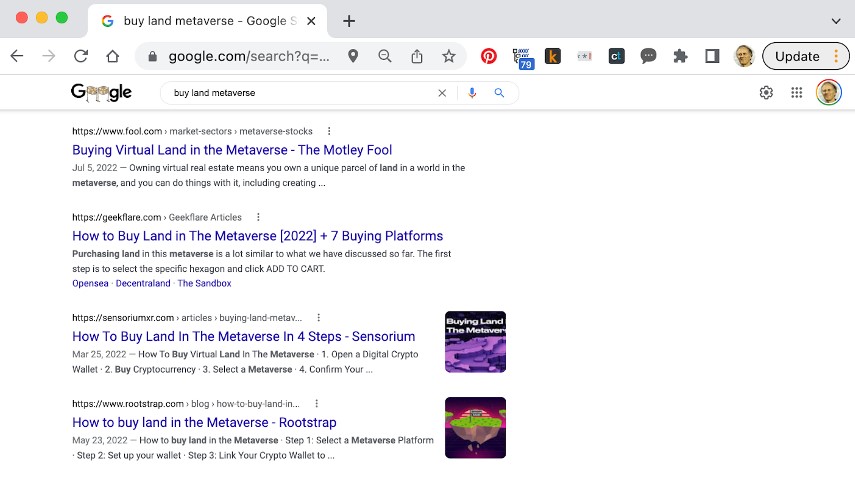Follow the Decentraland sitelink

click(x=143, y=283)
